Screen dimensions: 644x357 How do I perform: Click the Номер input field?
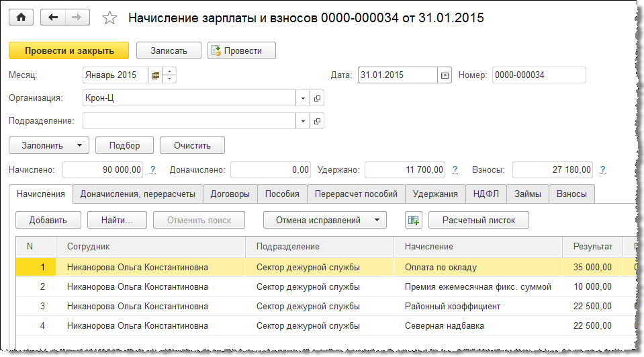[x=539, y=75]
